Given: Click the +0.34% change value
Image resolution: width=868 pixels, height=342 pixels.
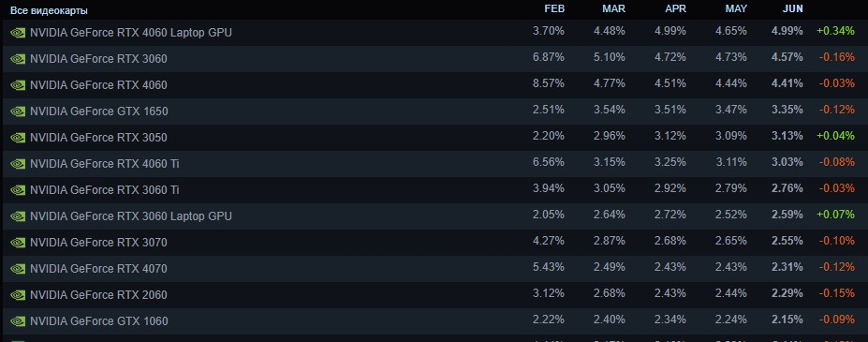Looking at the screenshot, I should [x=835, y=32].
